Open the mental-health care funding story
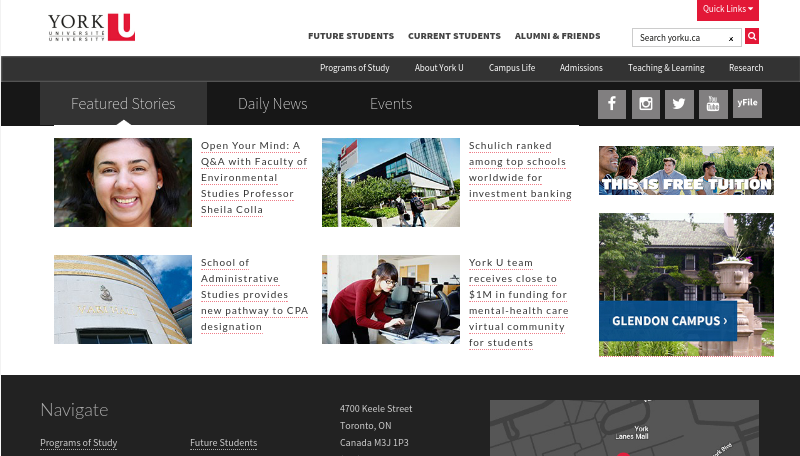The width and height of the screenshot is (800, 456). coord(518,302)
